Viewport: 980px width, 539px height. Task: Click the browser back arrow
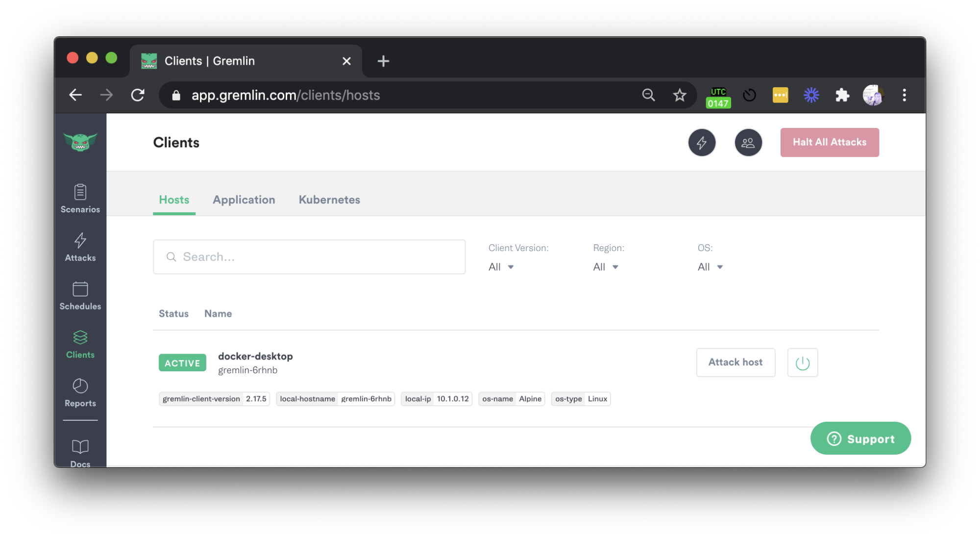pyautogui.click(x=75, y=95)
